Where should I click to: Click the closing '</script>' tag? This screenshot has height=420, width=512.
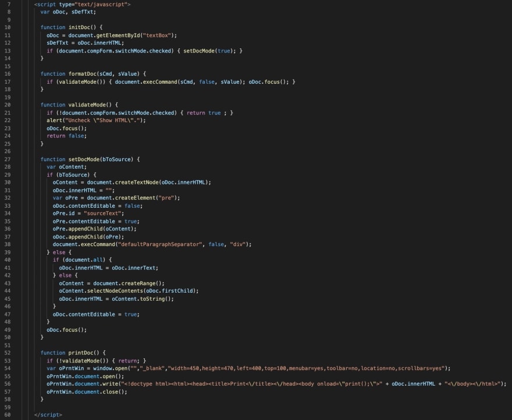(48, 415)
